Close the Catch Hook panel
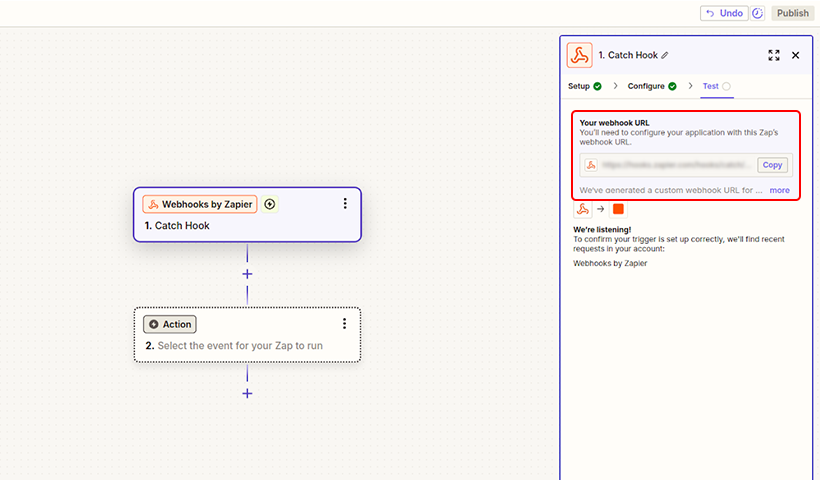 click(795, 55)
